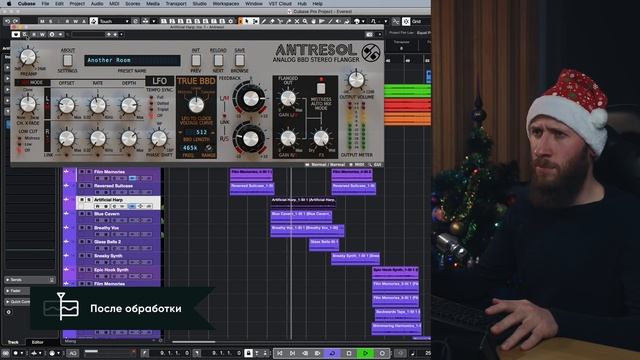Open the MIDI menu

click(x=114, y=3)
